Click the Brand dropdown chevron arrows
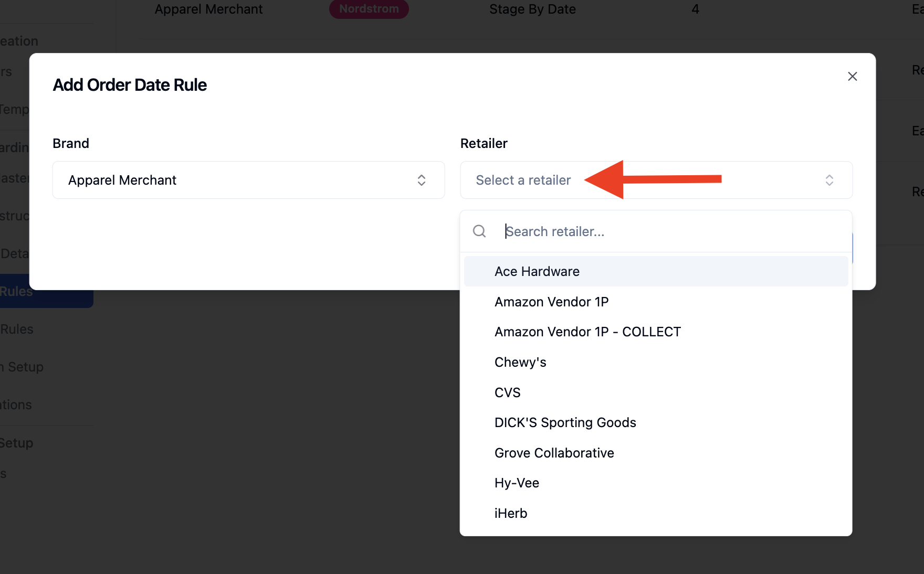The height and width of the screenshot is (574, 924). (422, 180)
